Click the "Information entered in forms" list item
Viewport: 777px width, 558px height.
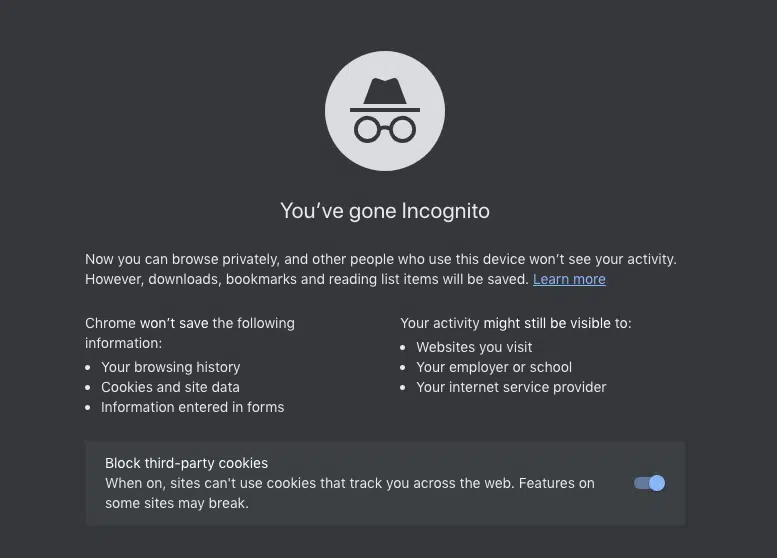[x=193, y=407]
